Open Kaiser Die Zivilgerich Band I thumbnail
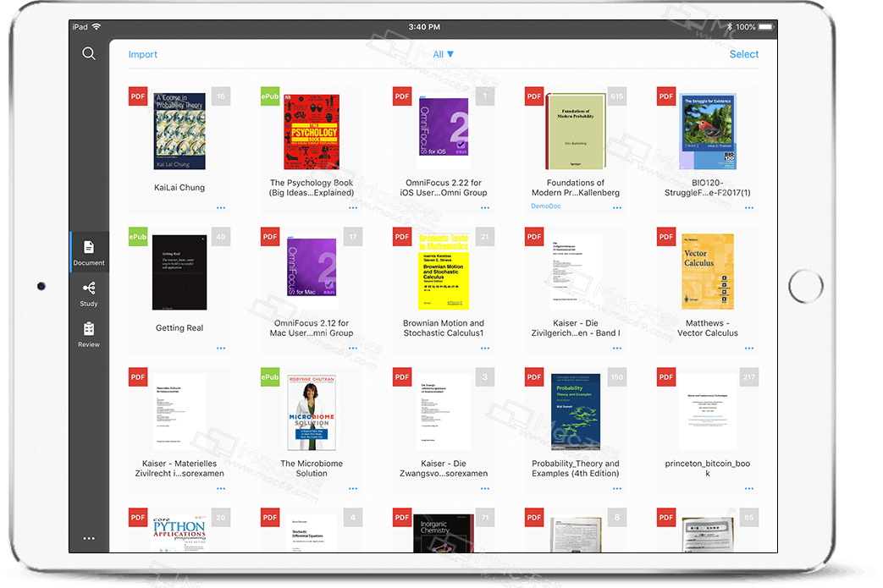Screen dimensions: 883x588 click(x=576, y=272)
